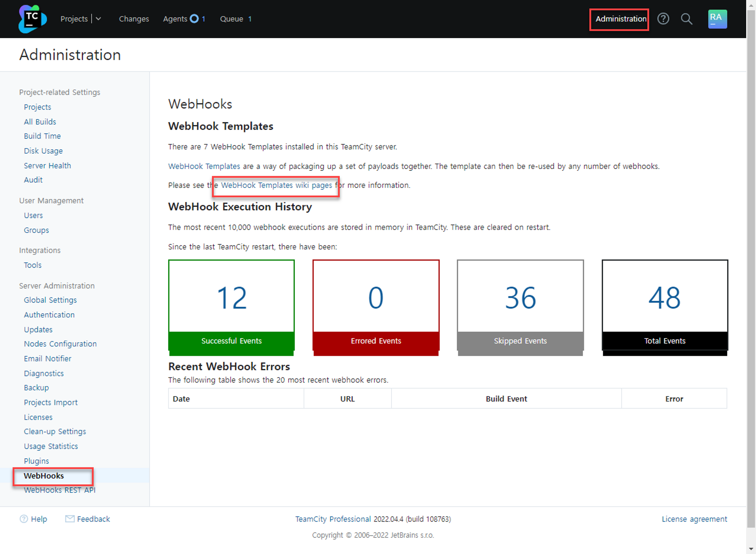
Task: Click the scrollbar down arrow
Action: (x=751, y=548)
